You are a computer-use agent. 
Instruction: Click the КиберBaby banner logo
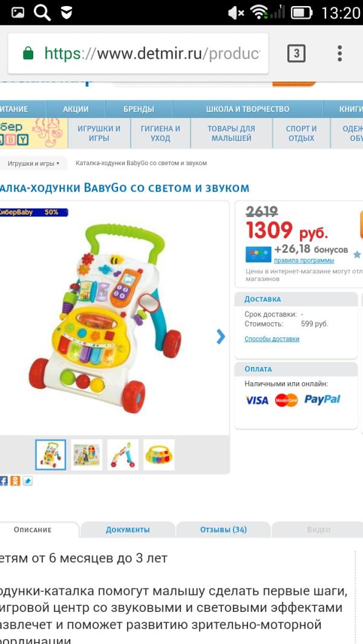point(34,133)
